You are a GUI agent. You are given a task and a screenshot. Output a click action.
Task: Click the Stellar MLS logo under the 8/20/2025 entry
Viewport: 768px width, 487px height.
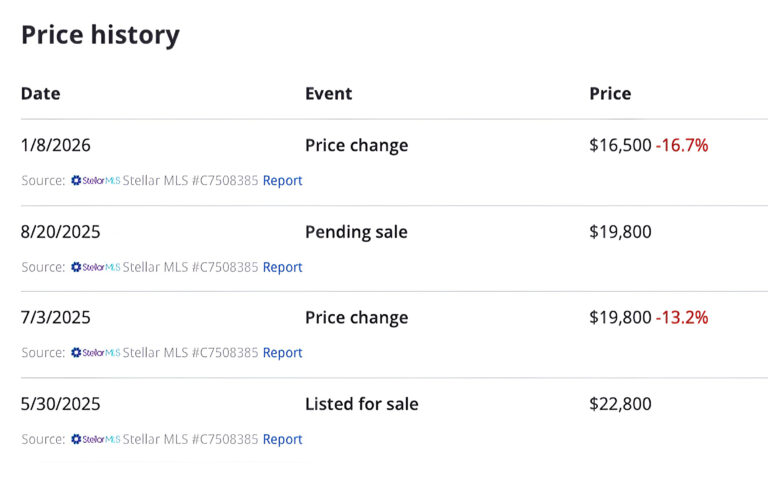(x=95, y=267)
